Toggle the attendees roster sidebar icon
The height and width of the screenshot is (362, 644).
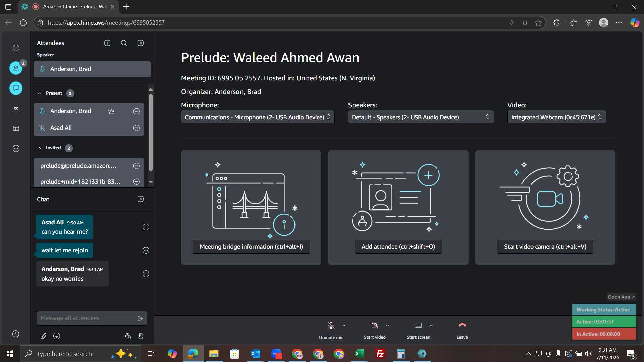[x=16, y=68]
